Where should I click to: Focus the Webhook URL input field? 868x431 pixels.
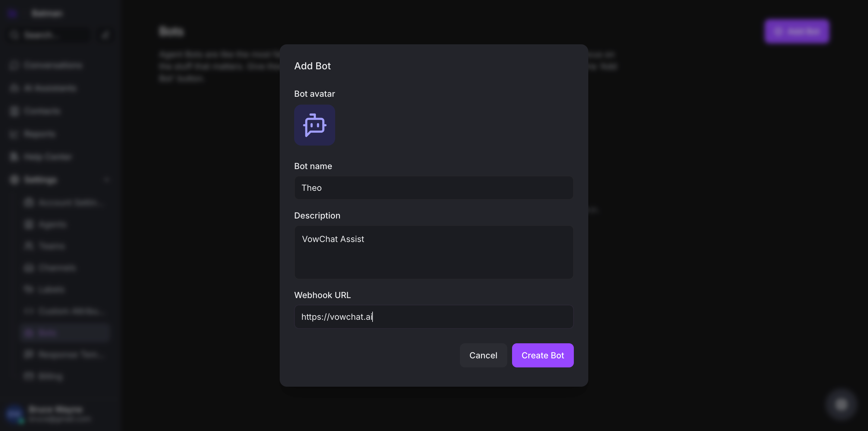[433, 317]
